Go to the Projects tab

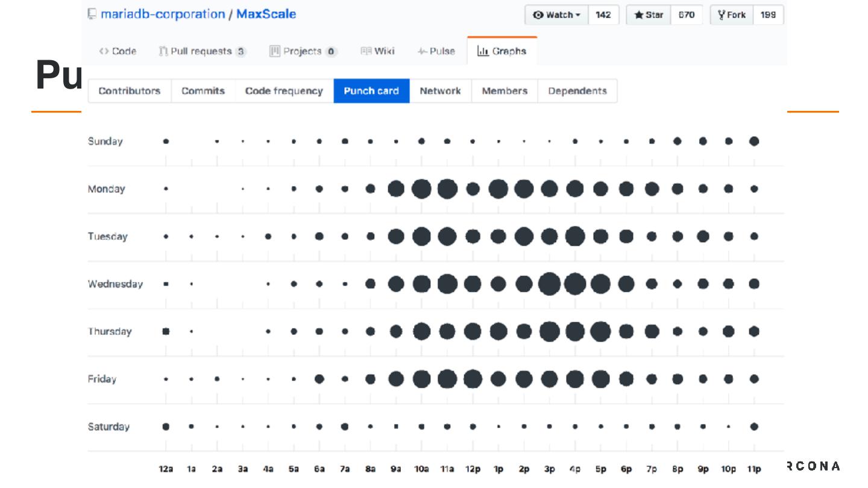303,51
